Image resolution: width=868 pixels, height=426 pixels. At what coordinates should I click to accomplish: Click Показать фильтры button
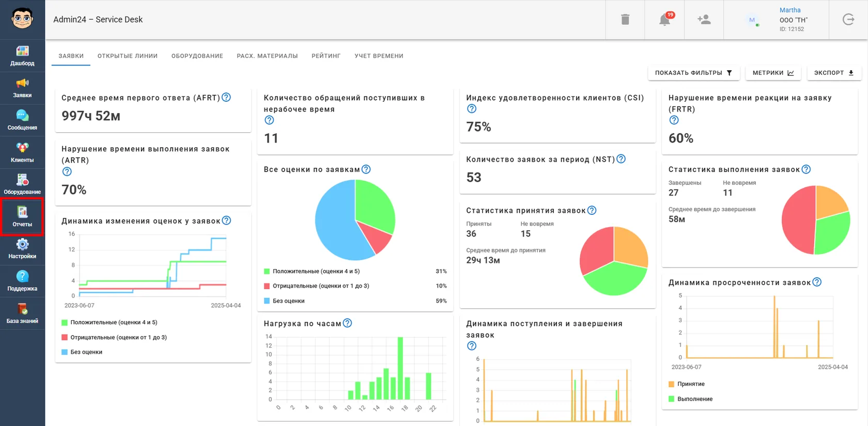694,73
